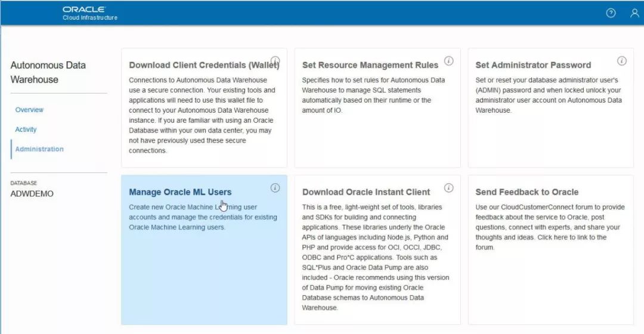This screenshot has height=334, width=644.
Task: Open the Activity section
Action: coord(26,129)
